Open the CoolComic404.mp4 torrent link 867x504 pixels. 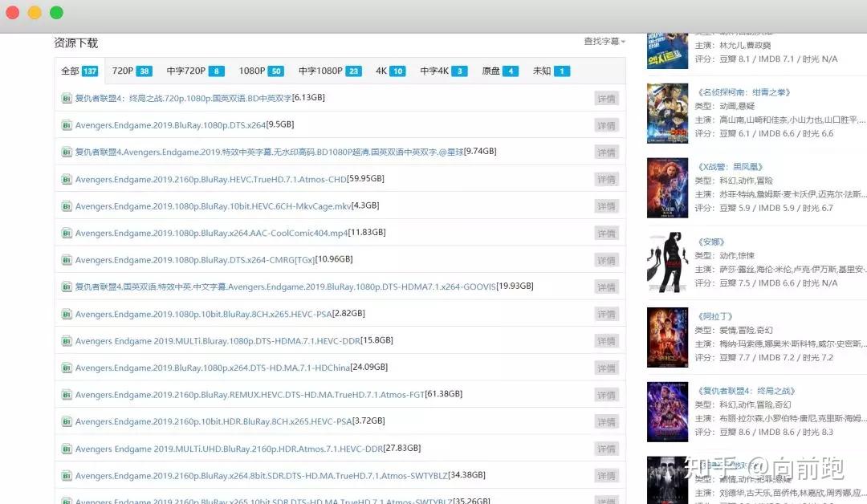(212, 234)
